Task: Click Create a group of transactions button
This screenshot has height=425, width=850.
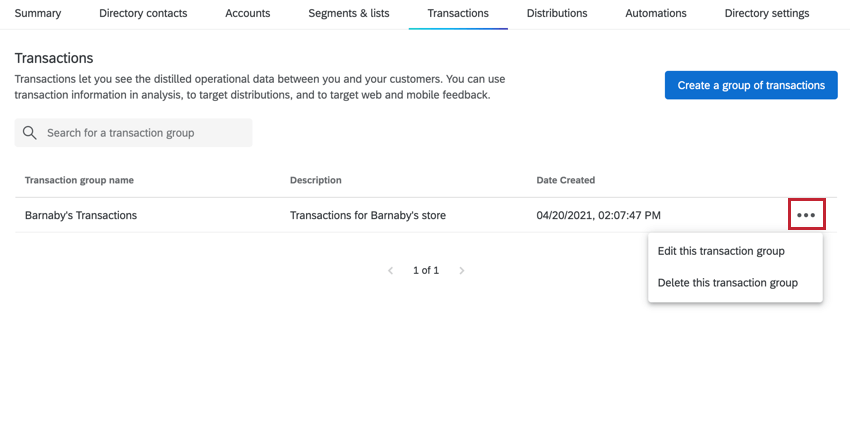Action: (751, 86)
